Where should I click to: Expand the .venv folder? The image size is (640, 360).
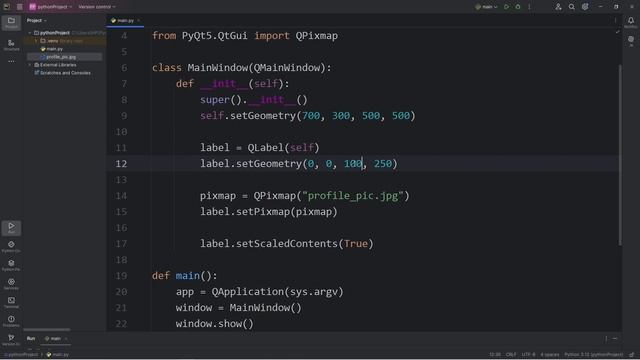[x=36, y=41]
